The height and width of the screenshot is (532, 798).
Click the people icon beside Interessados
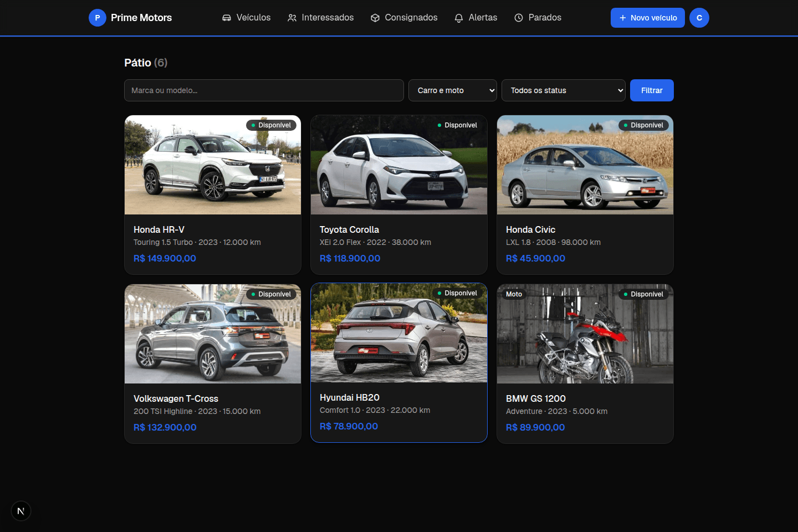tap(292, 18)
